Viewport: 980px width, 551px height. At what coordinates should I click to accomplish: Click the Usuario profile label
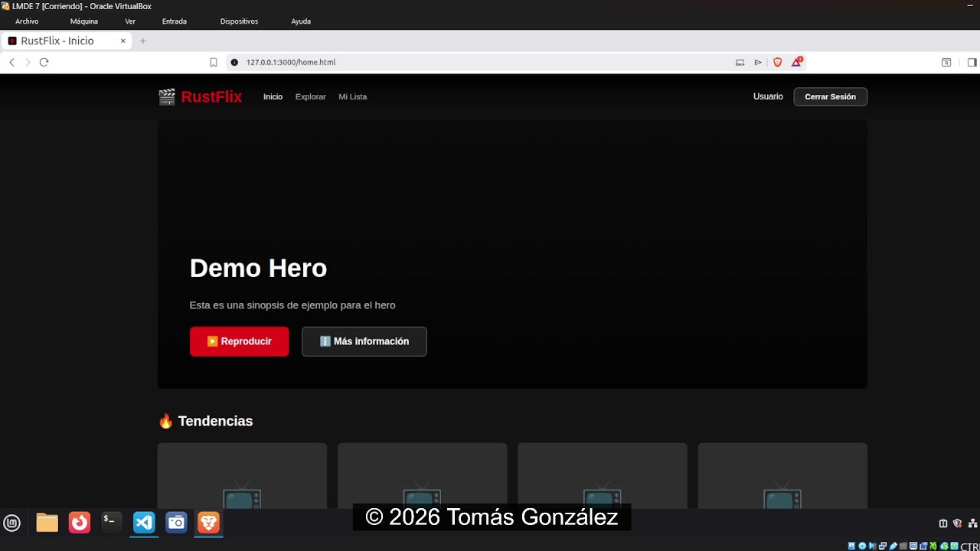[x=768, y=96]
